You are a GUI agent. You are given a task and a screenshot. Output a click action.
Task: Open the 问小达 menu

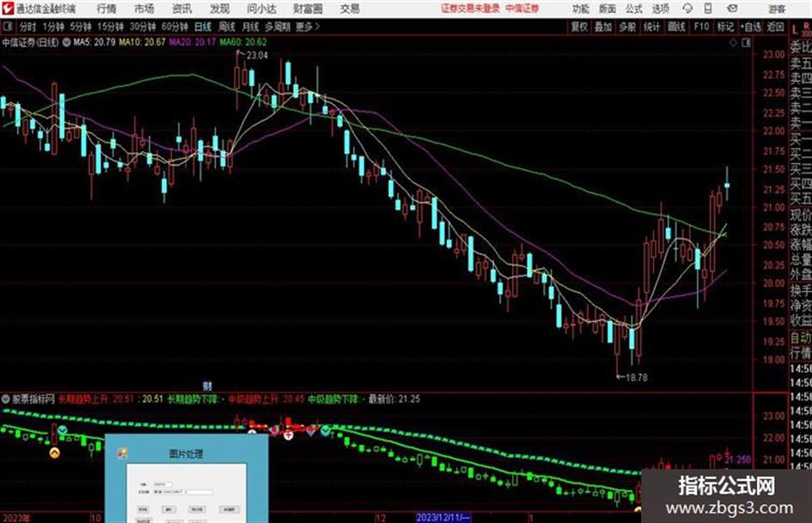[x=261, y=9]
